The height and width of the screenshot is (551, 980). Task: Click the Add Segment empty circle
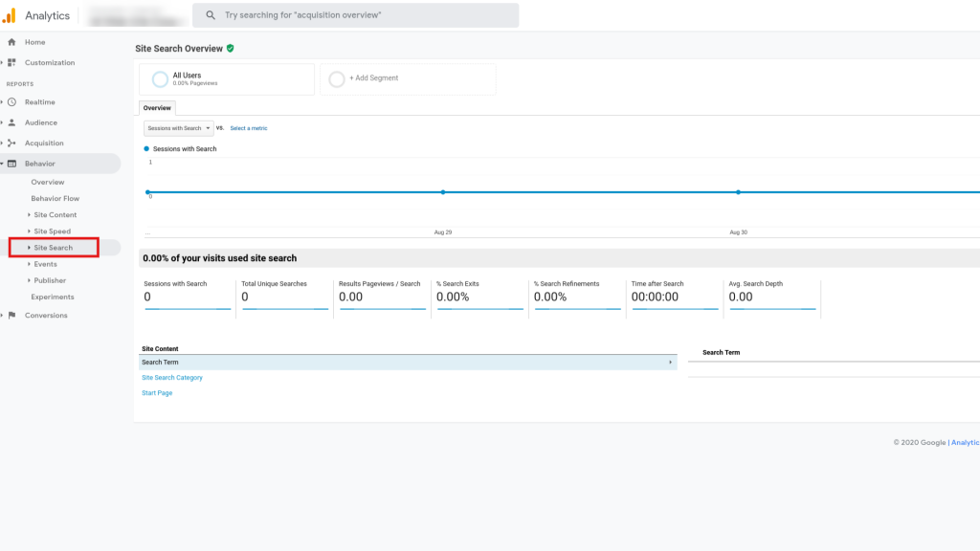337,79
